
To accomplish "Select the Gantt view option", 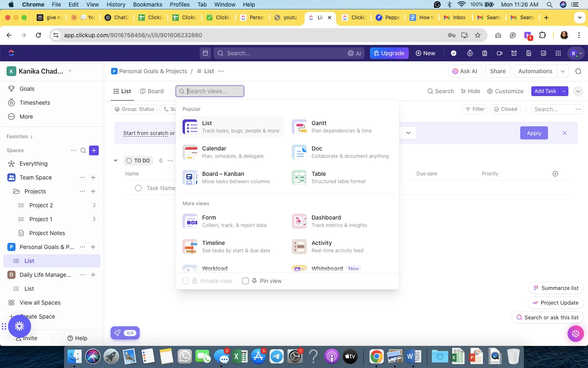I will [x=341, y=127].
